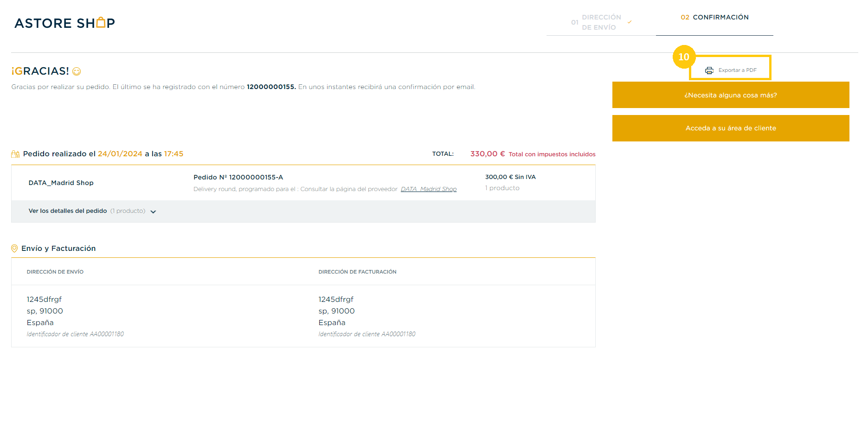The image size is (868, 422).
Task: Select step 02 Confirmación tab
Action: click(x=714, y=17)
